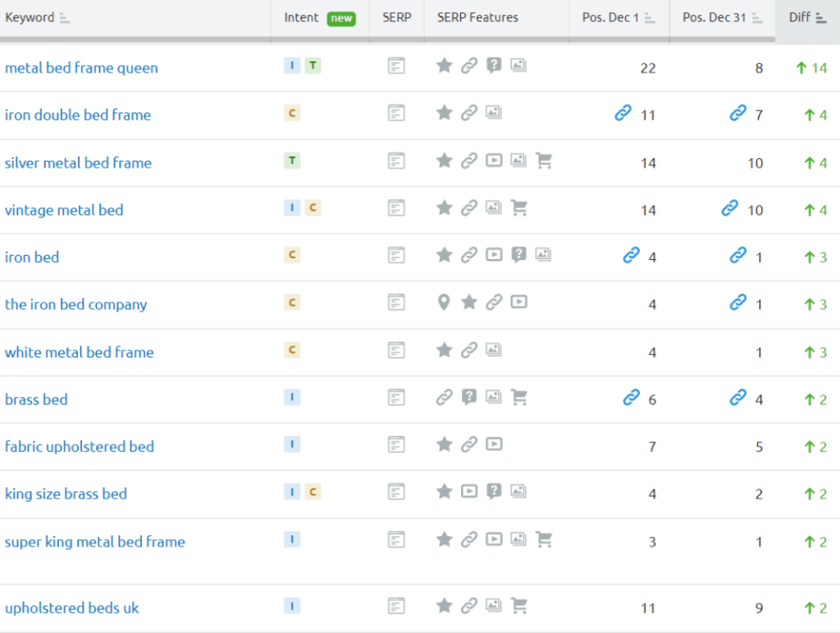Click the reviews star icon for white metal bed frame
Image resolution: width=840 pixels, height=633 pixels.
444,350
